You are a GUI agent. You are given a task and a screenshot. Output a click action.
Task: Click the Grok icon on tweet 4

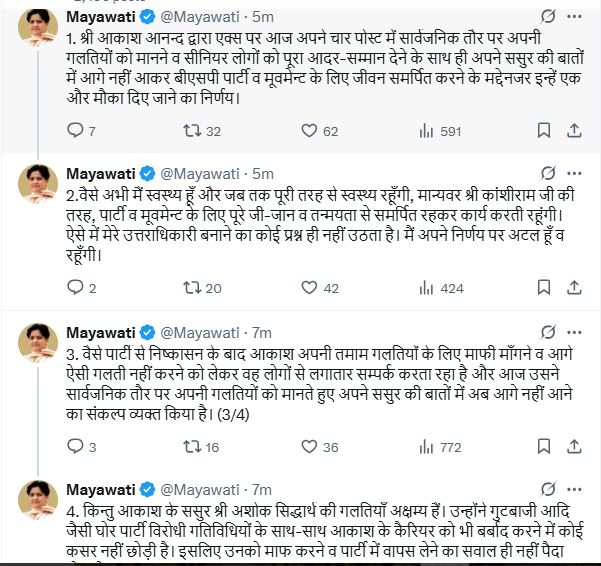(547, 490)
